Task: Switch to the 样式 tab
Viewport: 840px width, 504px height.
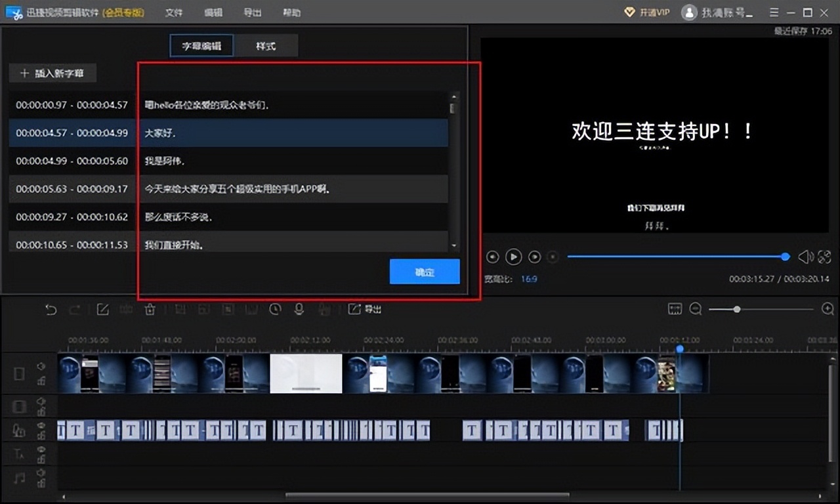Action: [266, 46]
